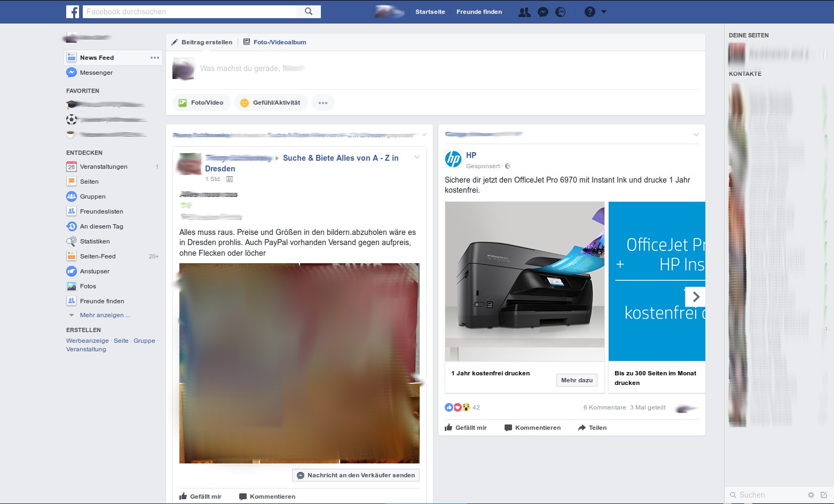The width and height of the screenshot is (834, 504).
Task: Open group link Suche & Biete Alles
Action: click(x=341, y=158)
